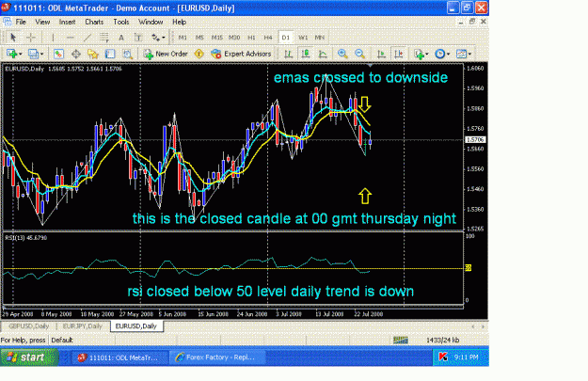This screenshot has width=588, height=381.
Task: Open the View menu
Action: (42, 23)
